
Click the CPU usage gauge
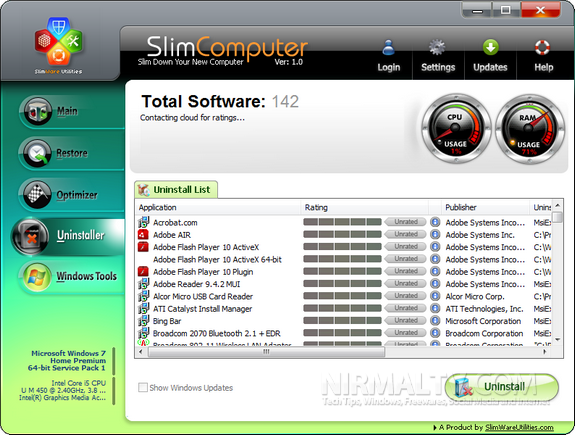(x=455, y=129)
